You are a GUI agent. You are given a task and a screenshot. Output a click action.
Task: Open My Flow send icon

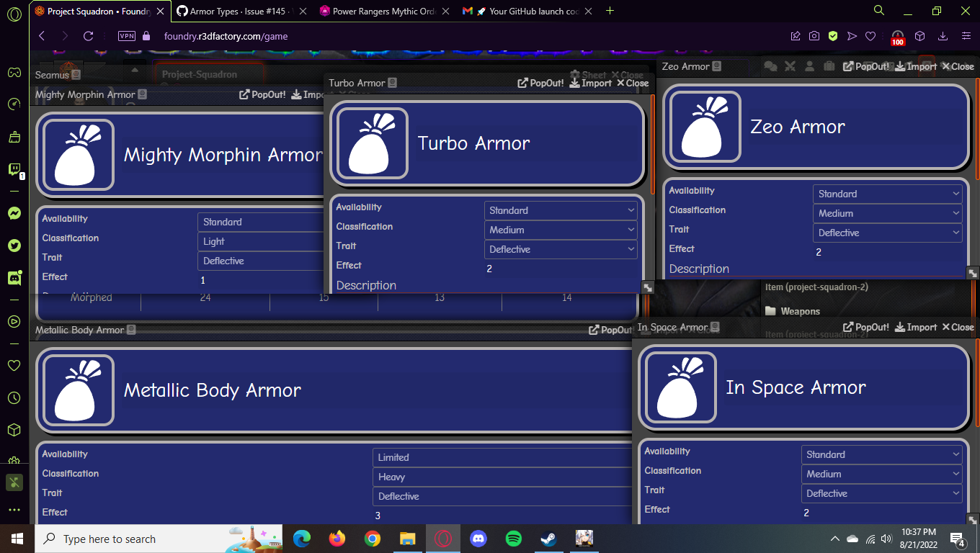(852, 36)
